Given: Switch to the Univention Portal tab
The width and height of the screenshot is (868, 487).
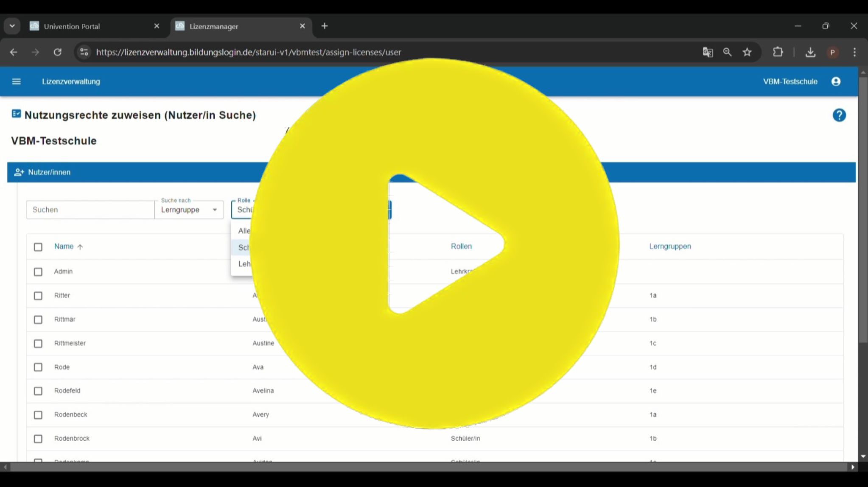Looking at the screenshot, I should click(x=72, y=26).
